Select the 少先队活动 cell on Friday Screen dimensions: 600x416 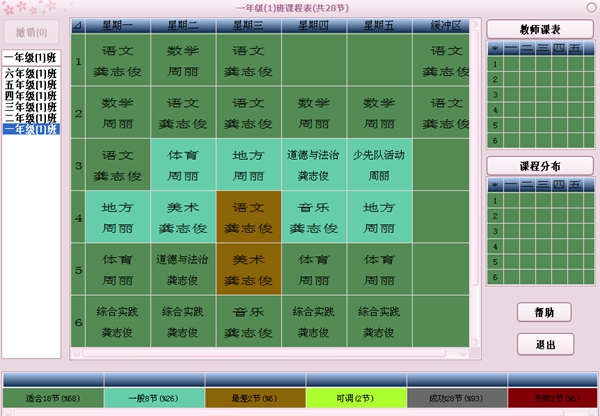[x=379, y=164]
